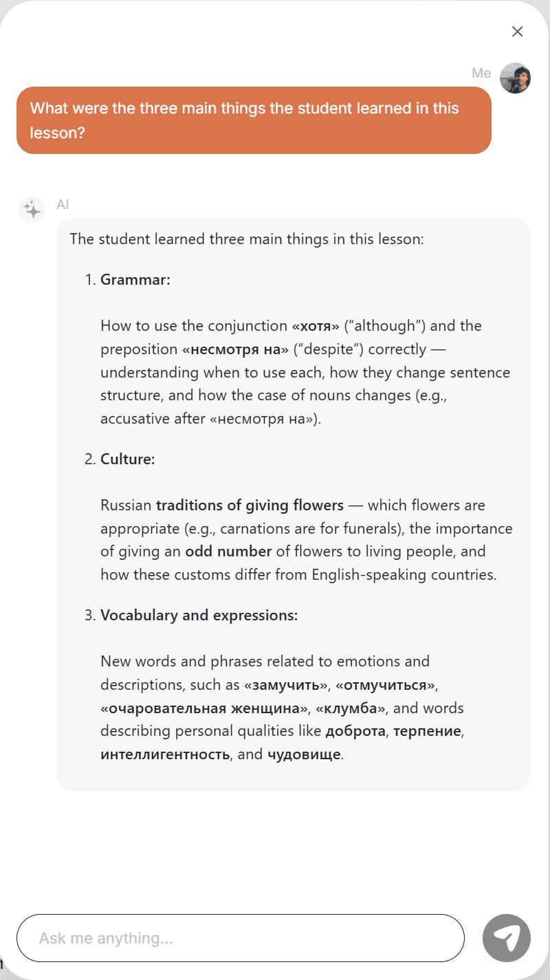The image size is (550, 980).
Task: Click inside the Ask me anything field
Action: pos(241,938)
